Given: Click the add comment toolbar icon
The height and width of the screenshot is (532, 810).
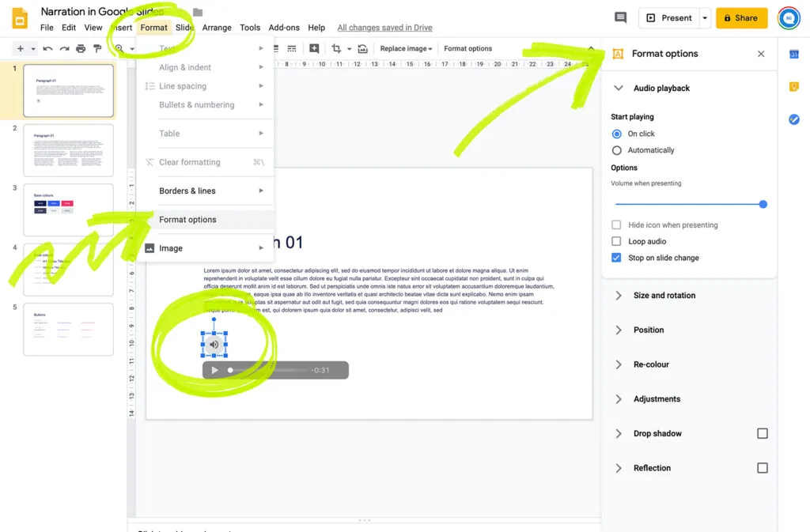Looking at the screenshot, I should coord(314,48).
